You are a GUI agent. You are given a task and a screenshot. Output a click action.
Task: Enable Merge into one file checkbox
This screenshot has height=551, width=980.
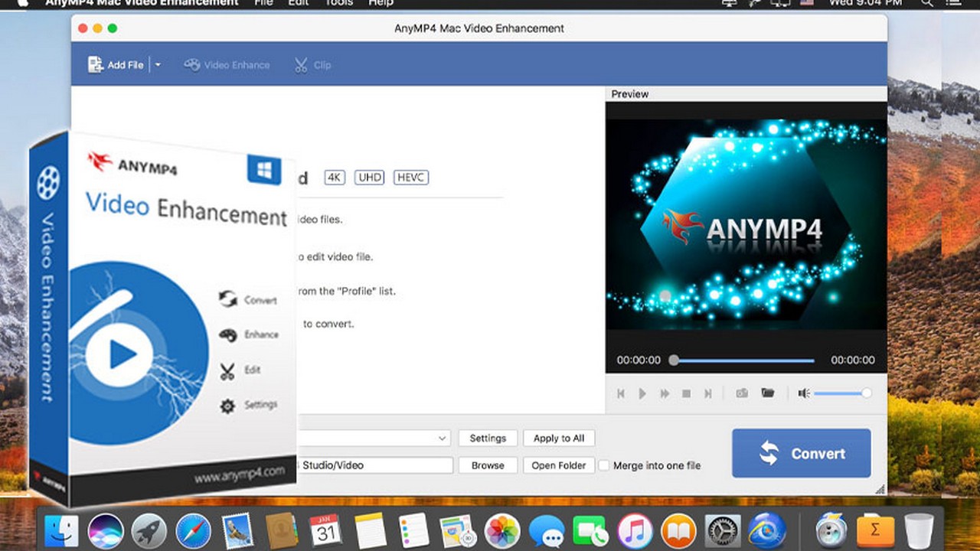point(604,465)
